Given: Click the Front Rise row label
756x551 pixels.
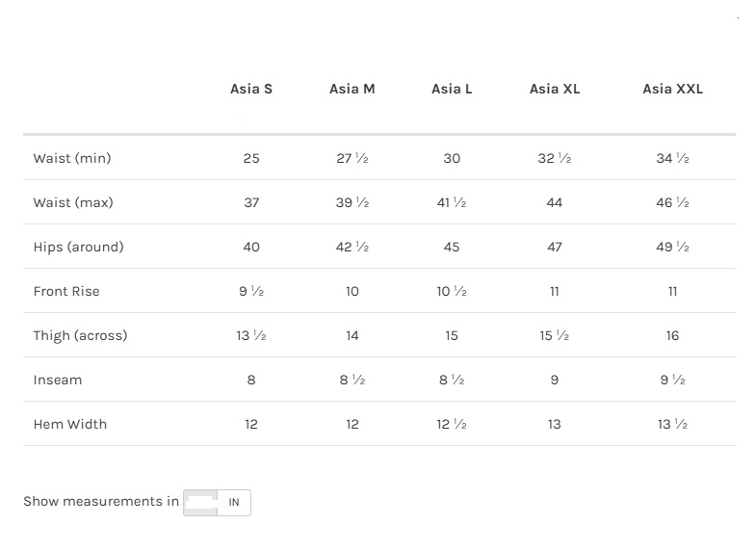Looking at the screenshot, I should (x=66, y=291).
